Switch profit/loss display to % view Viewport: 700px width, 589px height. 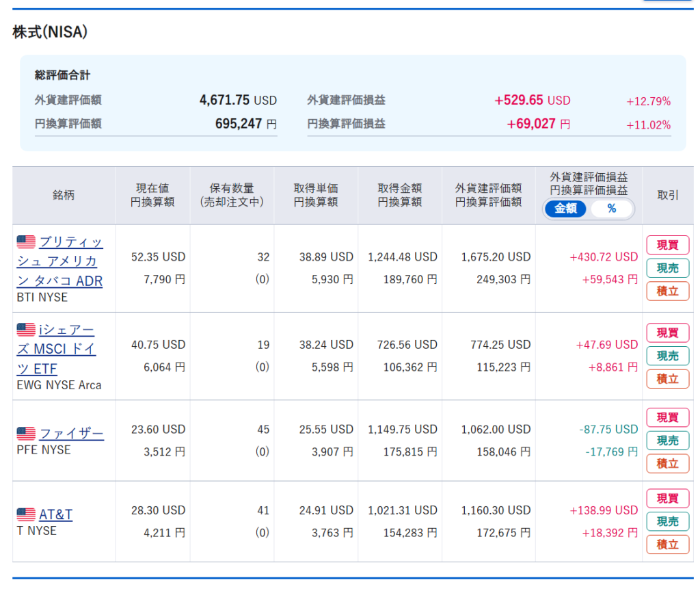pyautogui.click(x=611, y=209)
